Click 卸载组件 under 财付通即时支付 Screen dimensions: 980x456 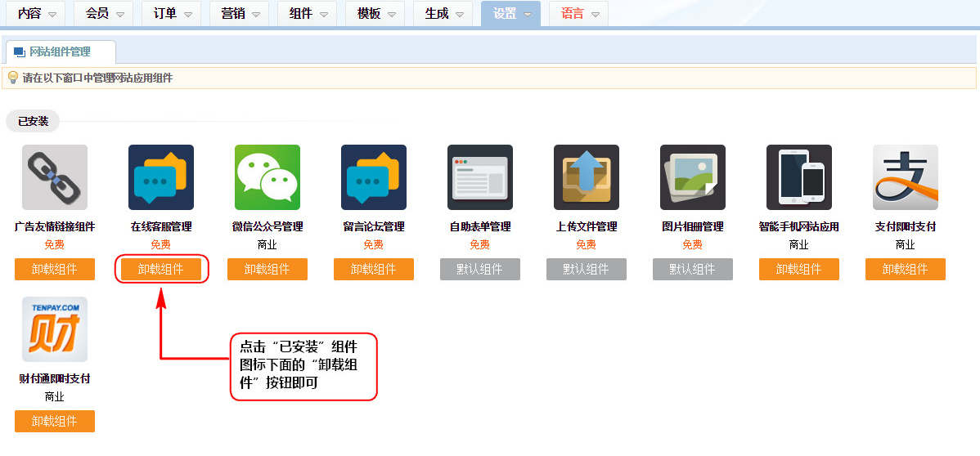(55, 421)
